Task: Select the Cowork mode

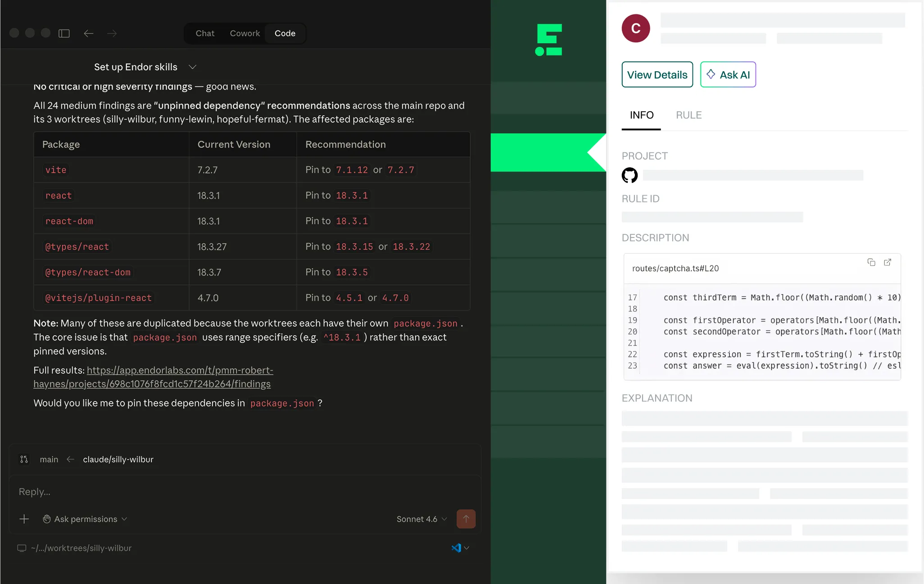Action: (x=245, y=33)
